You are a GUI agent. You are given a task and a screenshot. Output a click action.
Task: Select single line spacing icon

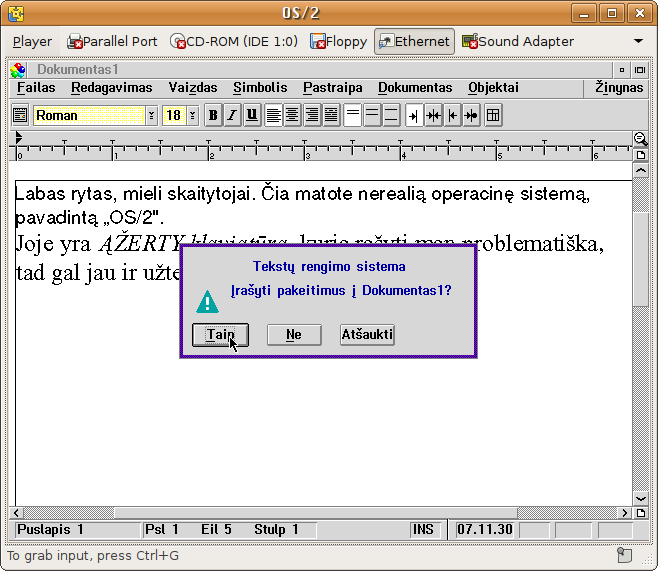[352, 115]
